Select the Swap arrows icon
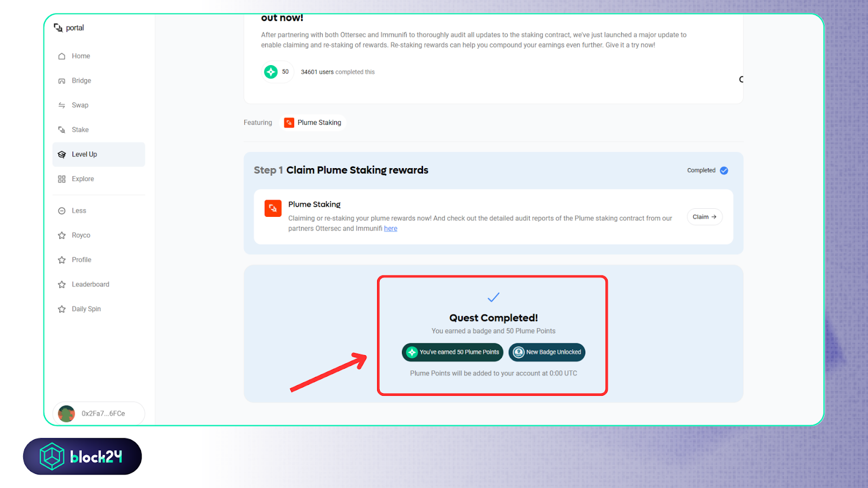Screen dimensions: 868x488 (62, 105)
